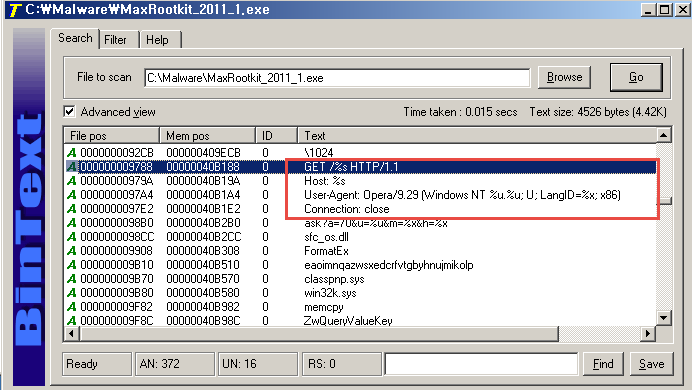
Task: Click memory position 00000040B308
Action: (x=203, y=251)
